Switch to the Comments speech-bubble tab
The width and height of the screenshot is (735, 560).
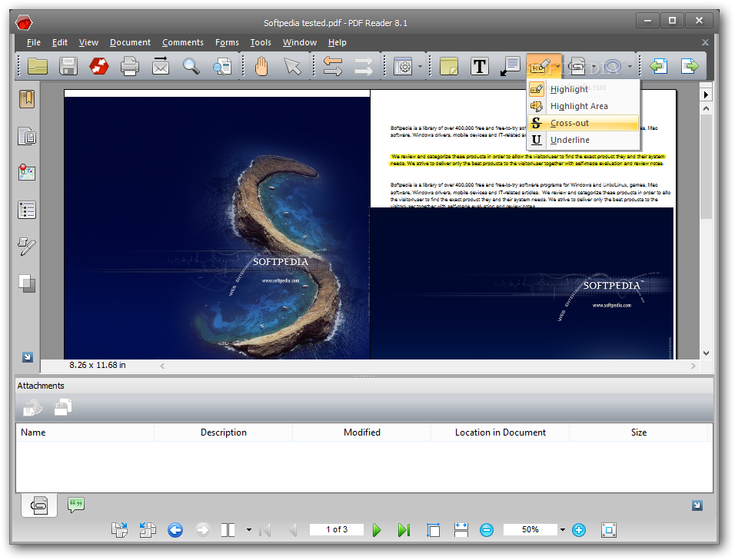(x=75, y=505)
